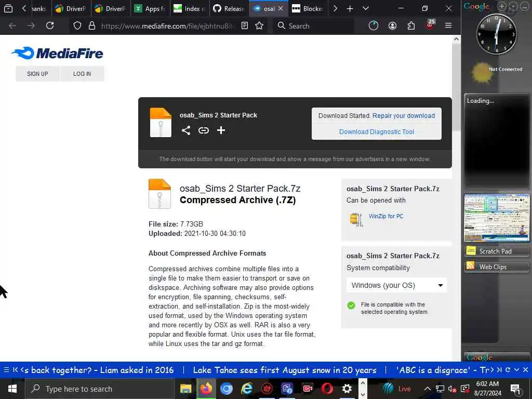The height and width of the screenshot is (399, 532).
Task: Show hidden system tray icons chevron
Action: coord(427,389)
